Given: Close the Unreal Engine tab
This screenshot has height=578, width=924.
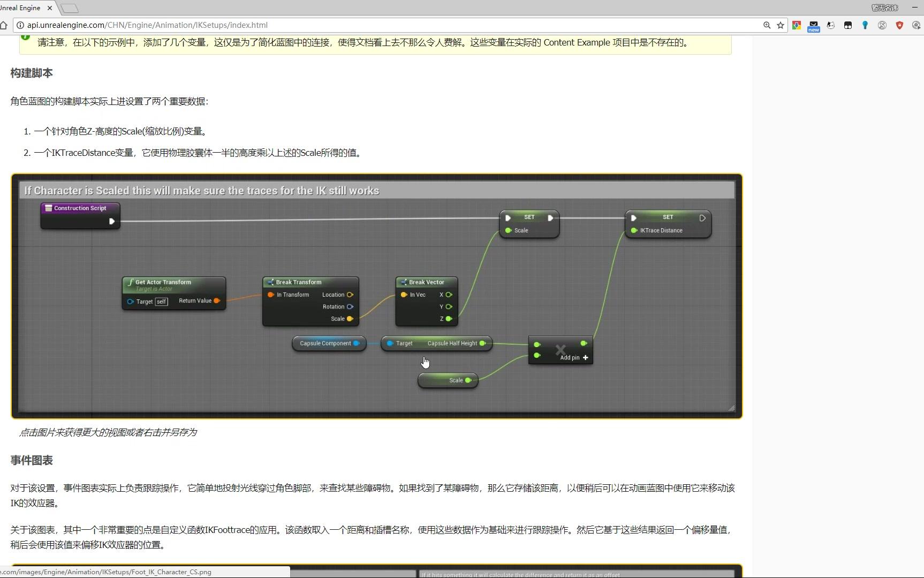Looking at the screenshot, I should pyautogui.click(x=49, y=7).
